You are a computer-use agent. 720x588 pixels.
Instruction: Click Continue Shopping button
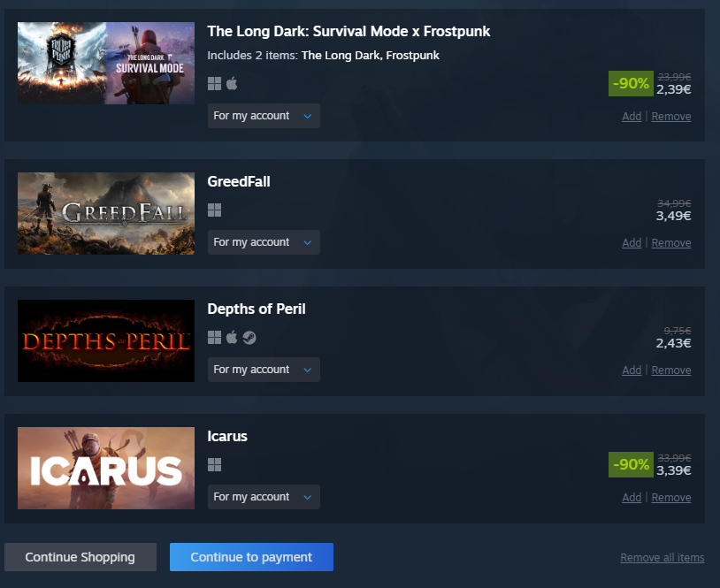(x=80, y=557)
